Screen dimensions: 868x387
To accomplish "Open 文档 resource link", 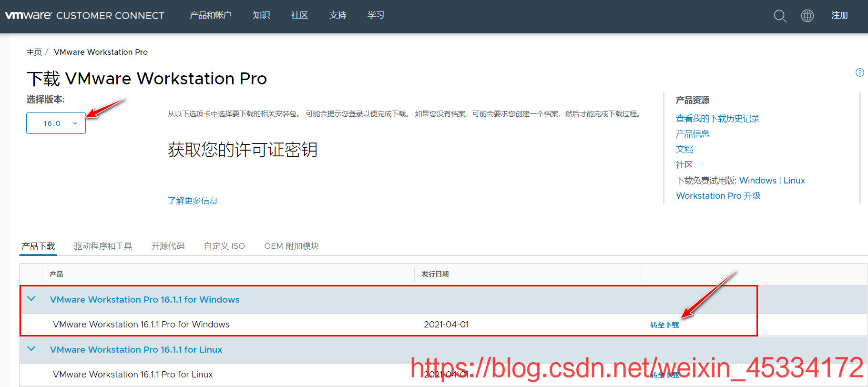I will (684, 150).
